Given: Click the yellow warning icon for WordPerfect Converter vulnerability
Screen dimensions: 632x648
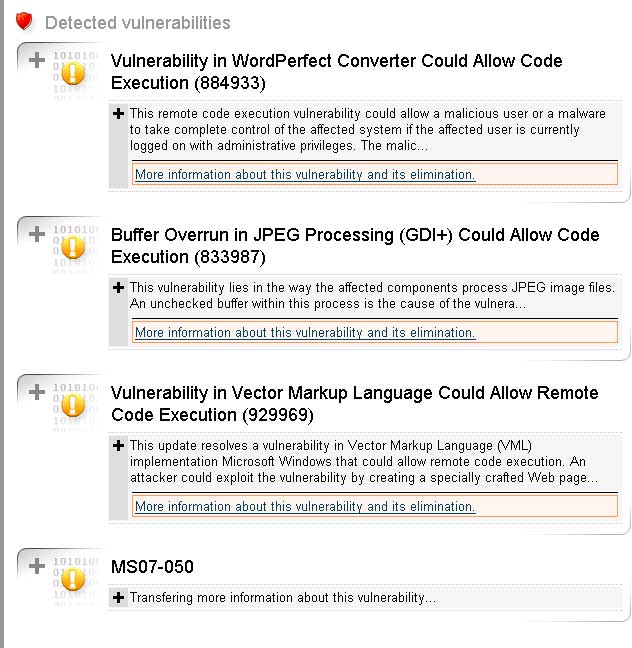Looking at the screenshot, I should click(x=73, y=74).
